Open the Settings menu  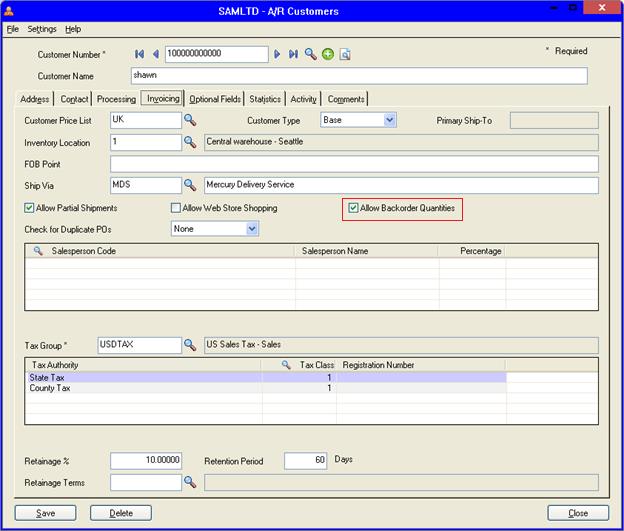tap(42, 29)
